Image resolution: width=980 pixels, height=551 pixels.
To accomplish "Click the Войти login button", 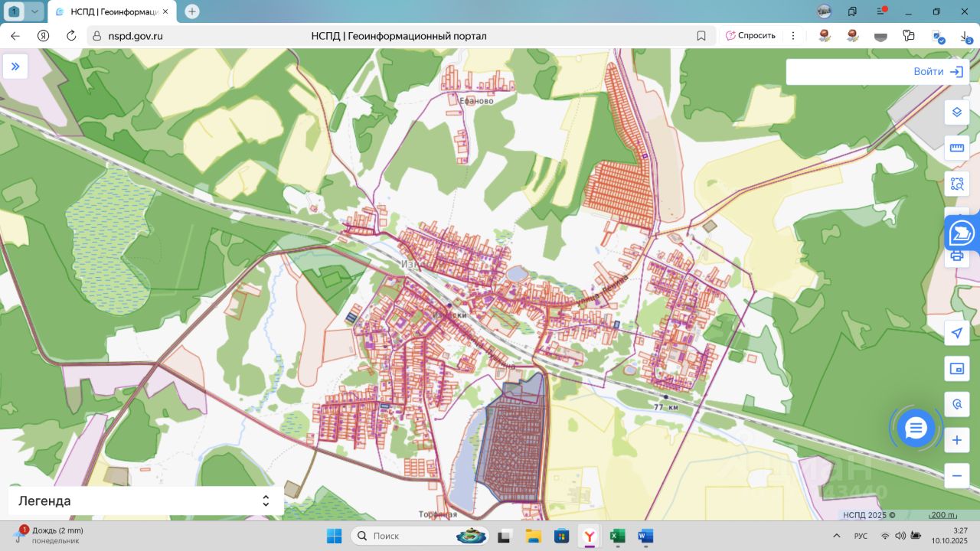I will pos(937,72).
